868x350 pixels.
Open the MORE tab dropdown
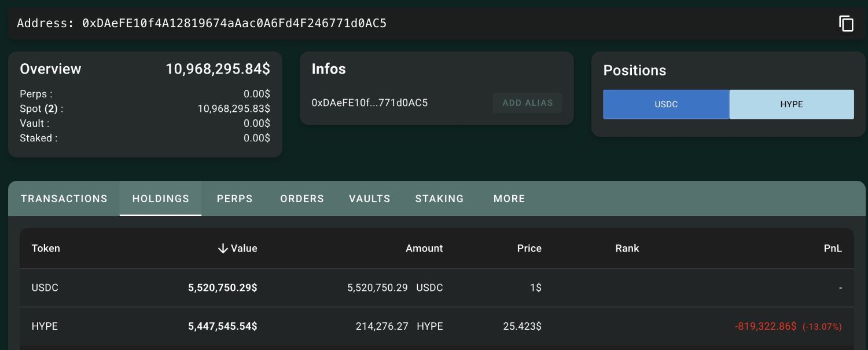pyautogui.click(x=509, y=199)
